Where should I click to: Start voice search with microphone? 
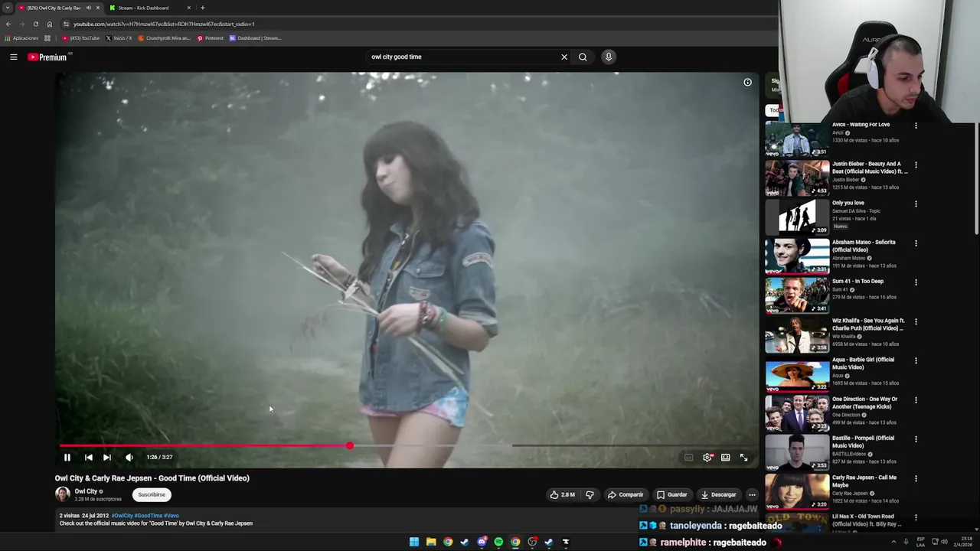(609, 57)
